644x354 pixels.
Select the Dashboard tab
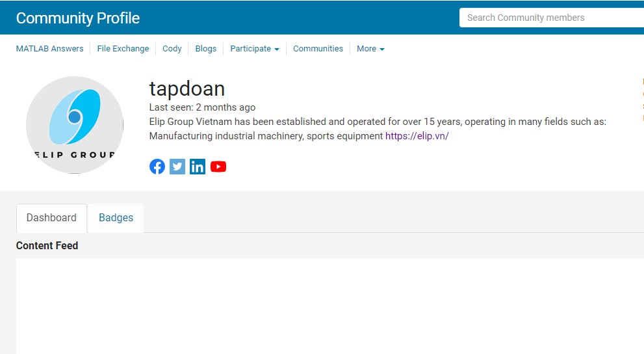point(51,218)
